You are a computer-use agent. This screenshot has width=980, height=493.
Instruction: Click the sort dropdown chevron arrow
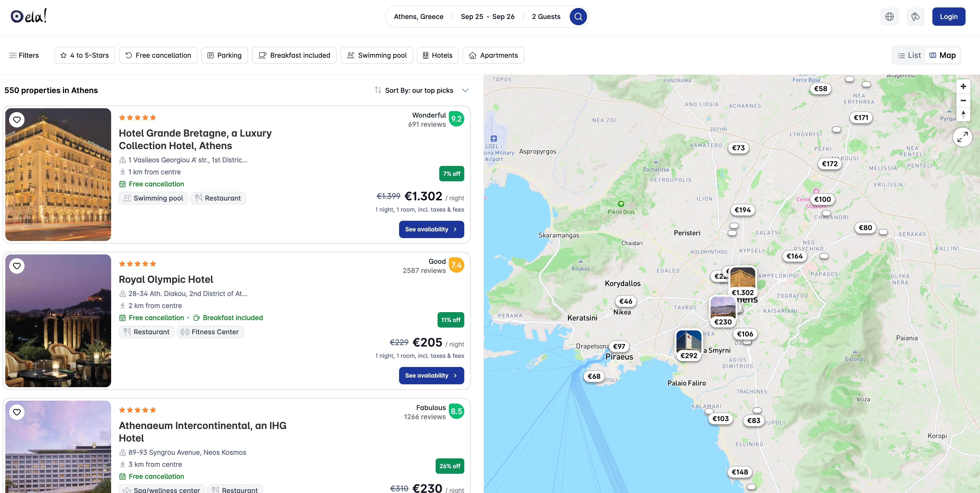tap(465, 90)
